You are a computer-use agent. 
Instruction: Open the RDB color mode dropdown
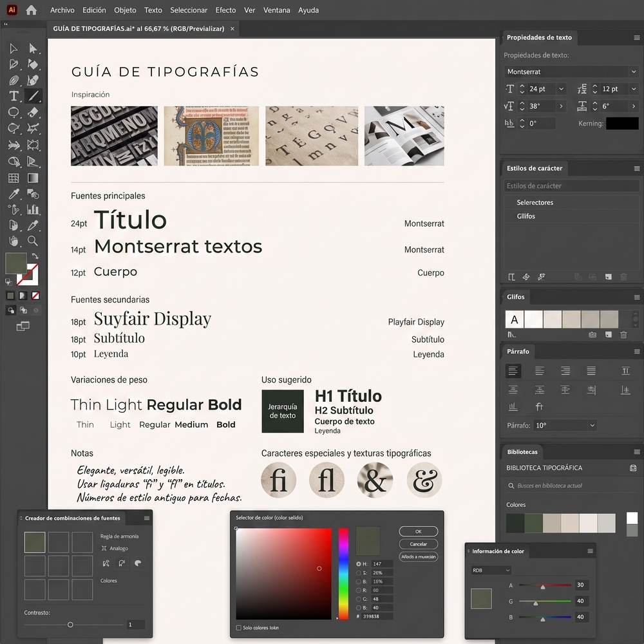click(491, 570)
